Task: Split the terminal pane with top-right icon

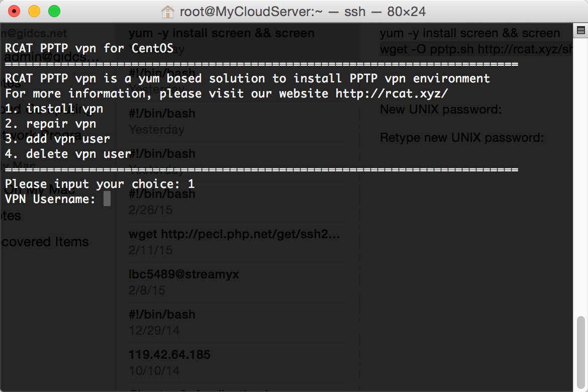Action: (x=580, y=30)
